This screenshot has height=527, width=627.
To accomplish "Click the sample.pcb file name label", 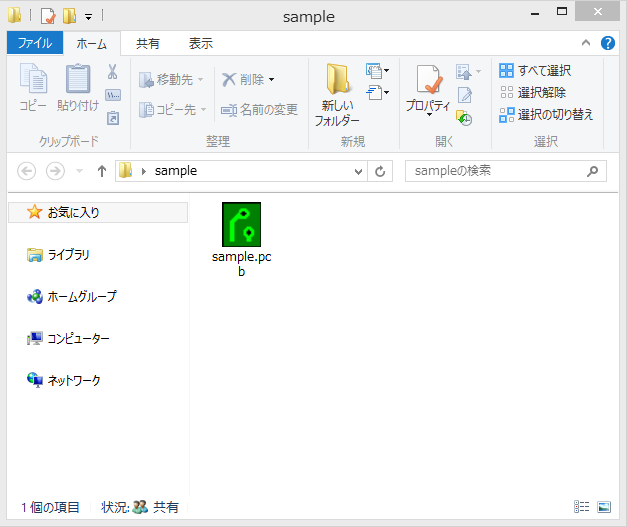I will click(242, 264).
